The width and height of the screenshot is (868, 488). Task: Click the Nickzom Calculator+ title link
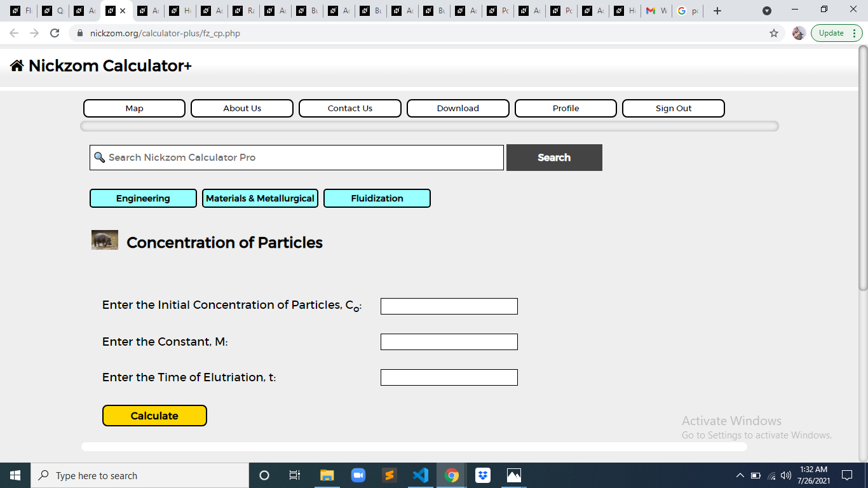click(110, 65)
